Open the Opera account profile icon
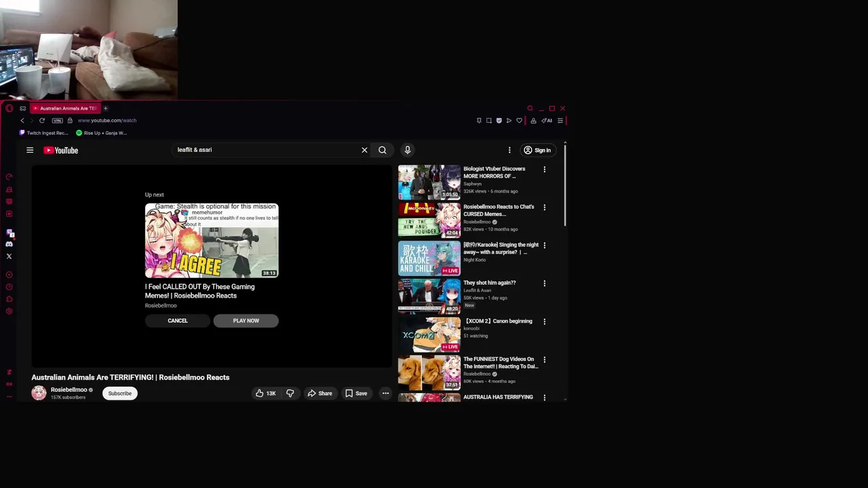868x488 pixels. click(x=533, y=121)
